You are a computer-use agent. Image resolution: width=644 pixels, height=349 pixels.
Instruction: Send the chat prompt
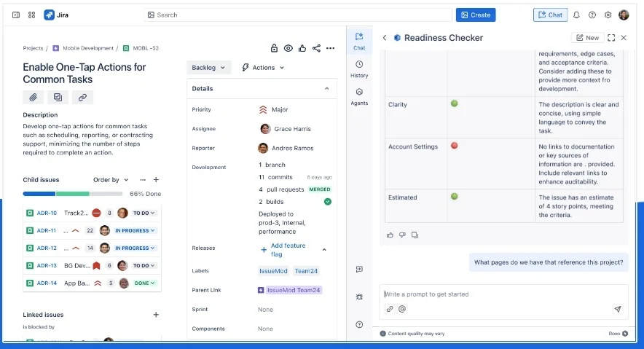[x=618, y=309]
